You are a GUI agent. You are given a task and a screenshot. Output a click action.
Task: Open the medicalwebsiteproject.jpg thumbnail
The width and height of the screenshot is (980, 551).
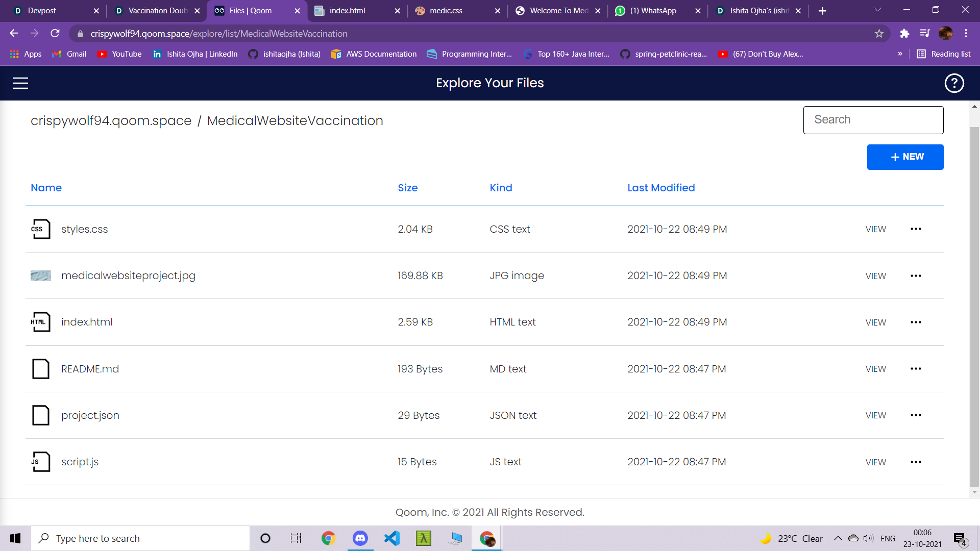(x=41, y=275)
